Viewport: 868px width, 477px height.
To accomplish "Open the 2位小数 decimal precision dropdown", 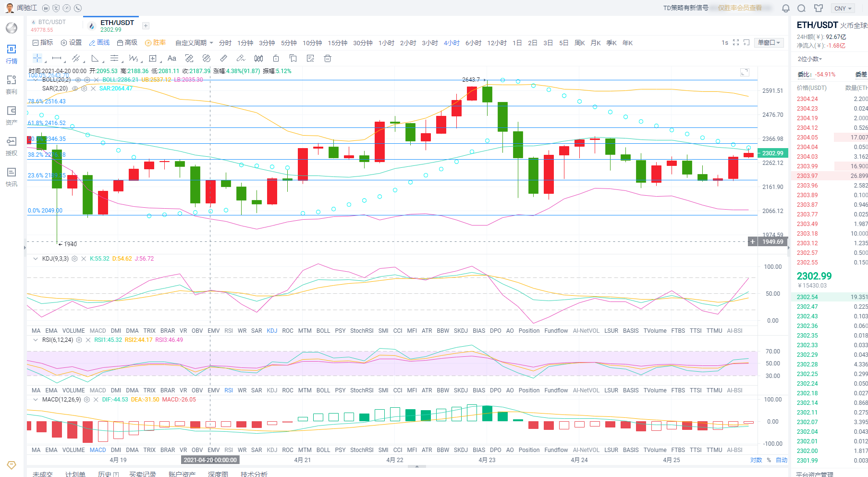I will tap(810, 59).
